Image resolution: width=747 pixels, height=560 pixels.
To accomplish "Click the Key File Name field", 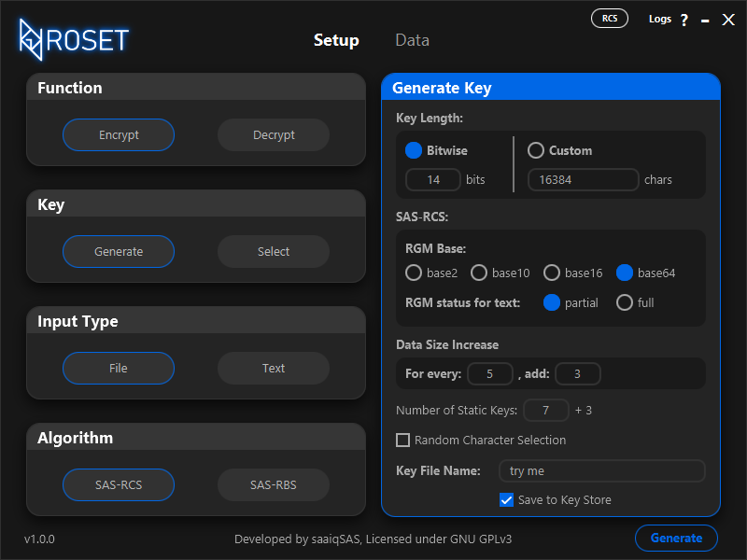I will (x=601, y=471).
